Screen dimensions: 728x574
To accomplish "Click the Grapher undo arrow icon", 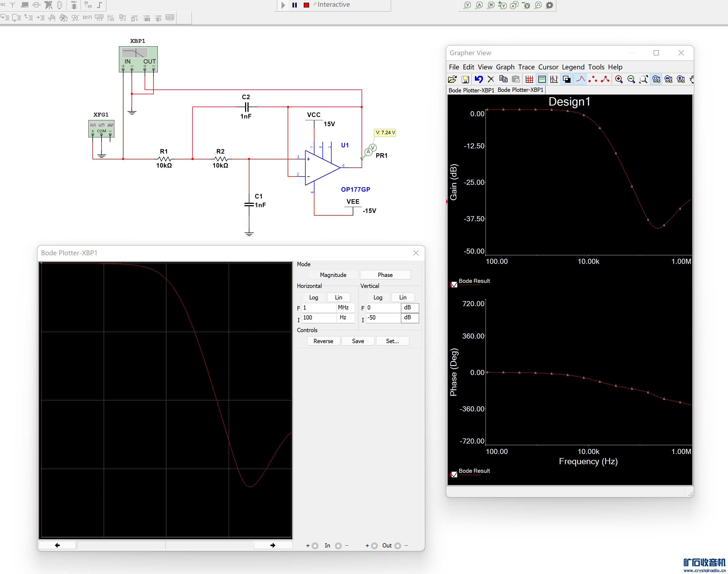I will pyautogui.click(x=478, y=79).
